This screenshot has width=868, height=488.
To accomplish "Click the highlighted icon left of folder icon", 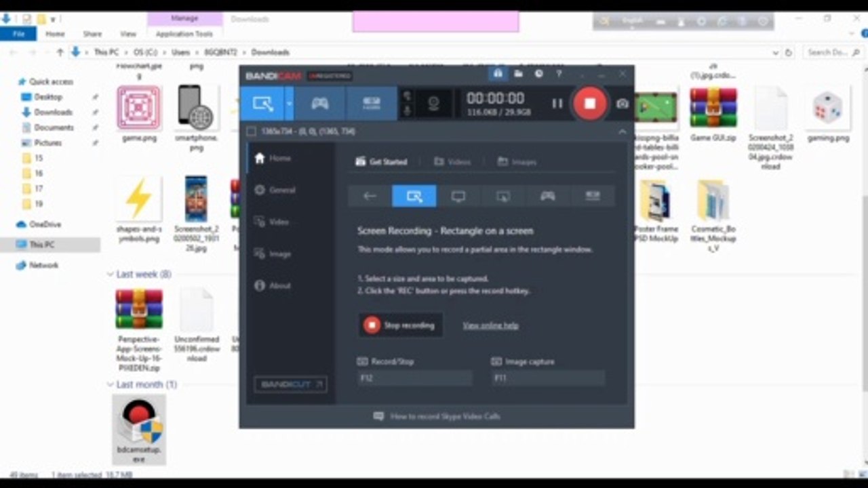I will (x=498, y=74).
